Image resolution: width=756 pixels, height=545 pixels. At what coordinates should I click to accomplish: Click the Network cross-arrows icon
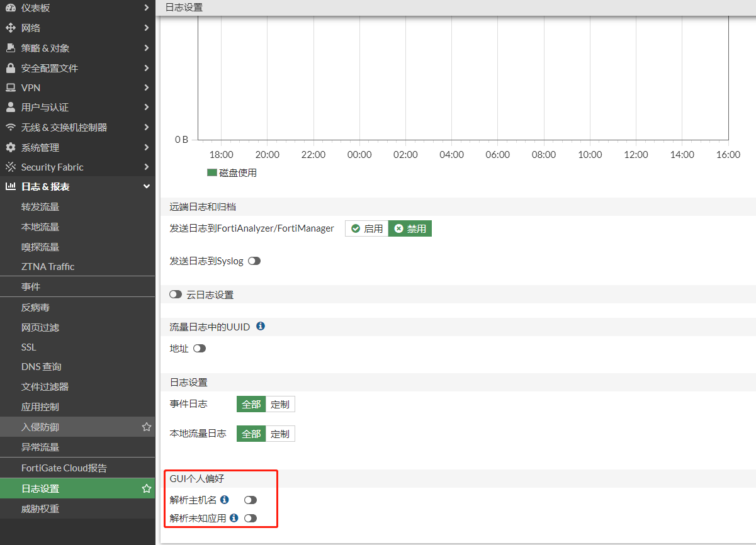coord(10,28)
